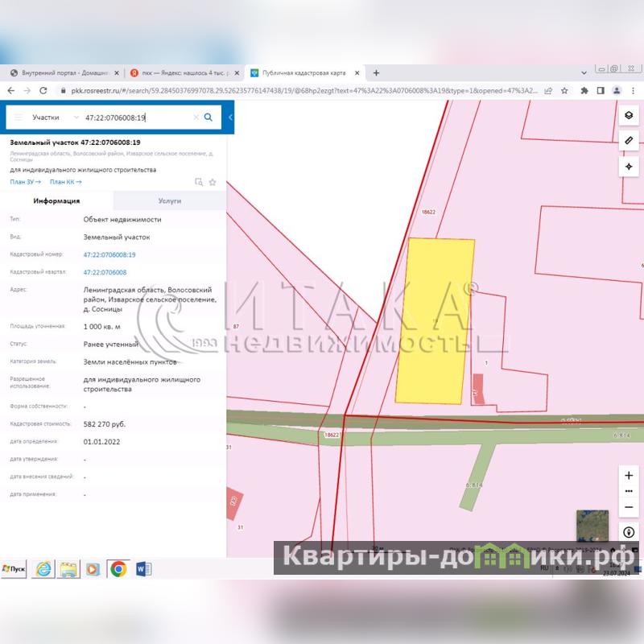Toggle the satellite basemap thumbnail
This screenshot has height=644, width=644.
click(592, 525)
